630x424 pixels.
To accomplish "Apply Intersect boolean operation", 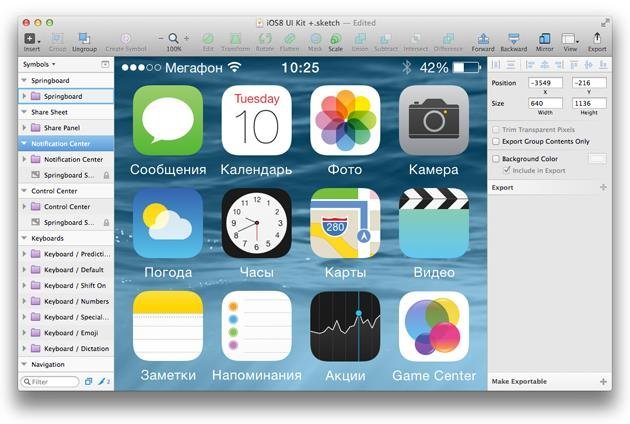I will pyautogui.click(x=415, y=42).
